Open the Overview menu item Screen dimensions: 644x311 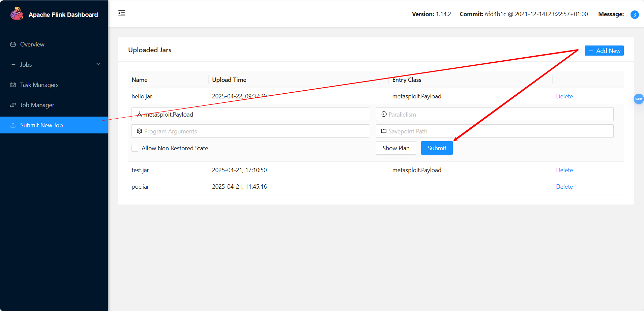[54, 44]
